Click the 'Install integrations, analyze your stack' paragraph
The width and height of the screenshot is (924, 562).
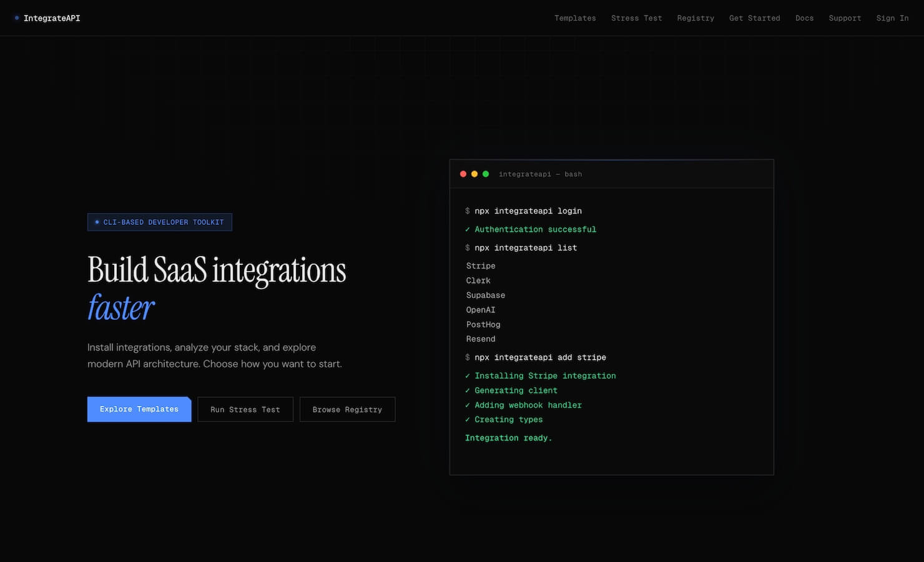215,355
